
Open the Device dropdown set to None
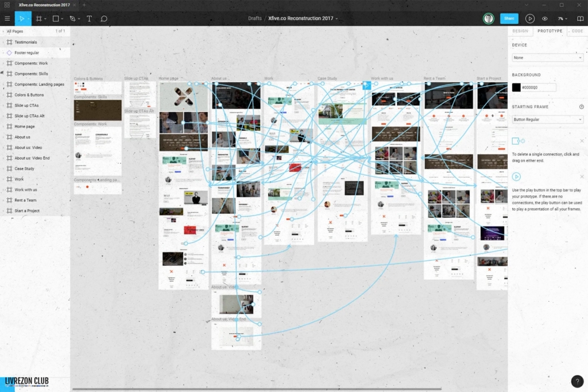[547, 57]
